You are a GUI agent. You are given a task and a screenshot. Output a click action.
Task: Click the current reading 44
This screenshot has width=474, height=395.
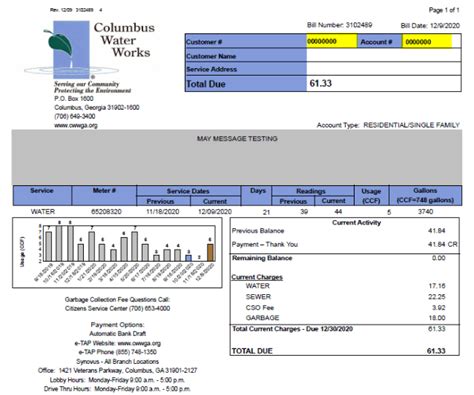(338, 212)
